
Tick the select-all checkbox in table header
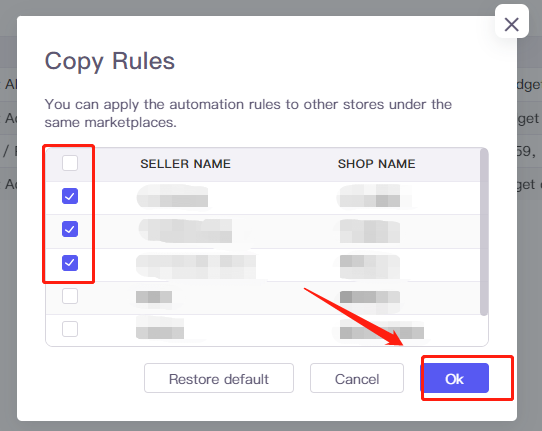point(70,163)
